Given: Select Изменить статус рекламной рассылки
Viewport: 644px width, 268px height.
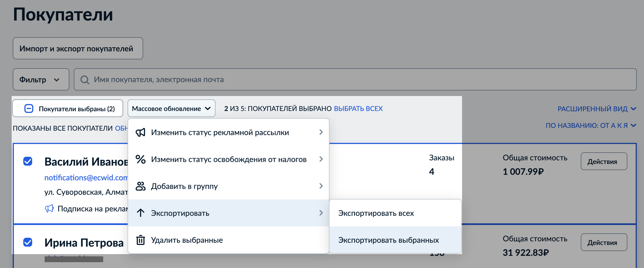Looking at the screenshot, I should pos(229,132).
